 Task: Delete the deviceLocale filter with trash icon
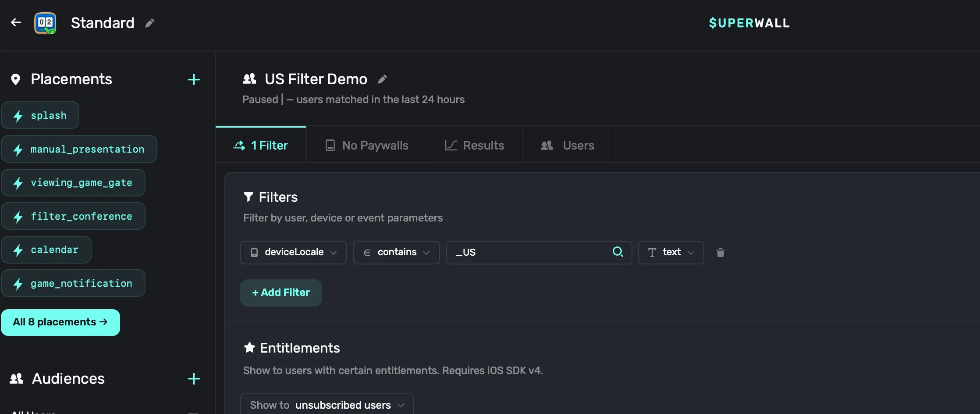(x=720, y=253)
